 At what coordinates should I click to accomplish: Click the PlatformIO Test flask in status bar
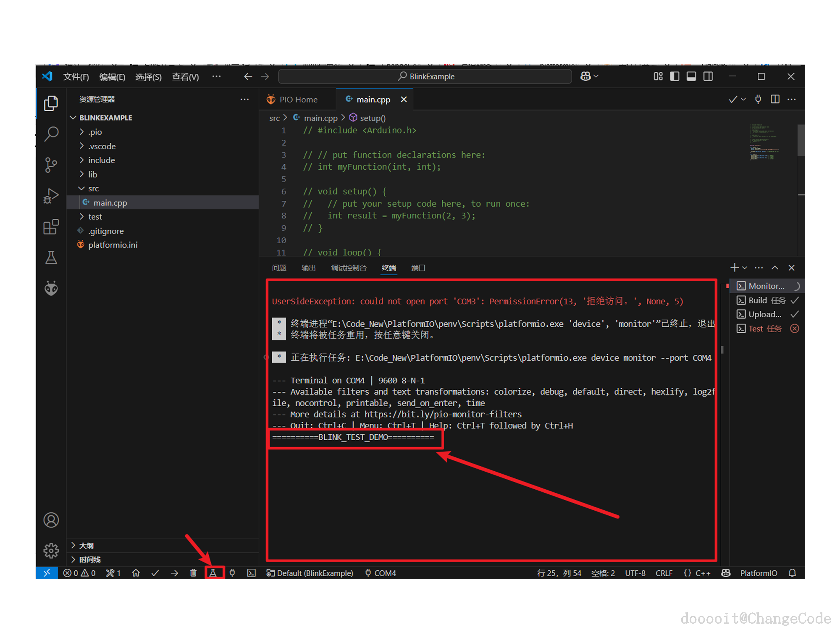click(x=213, y=573)
